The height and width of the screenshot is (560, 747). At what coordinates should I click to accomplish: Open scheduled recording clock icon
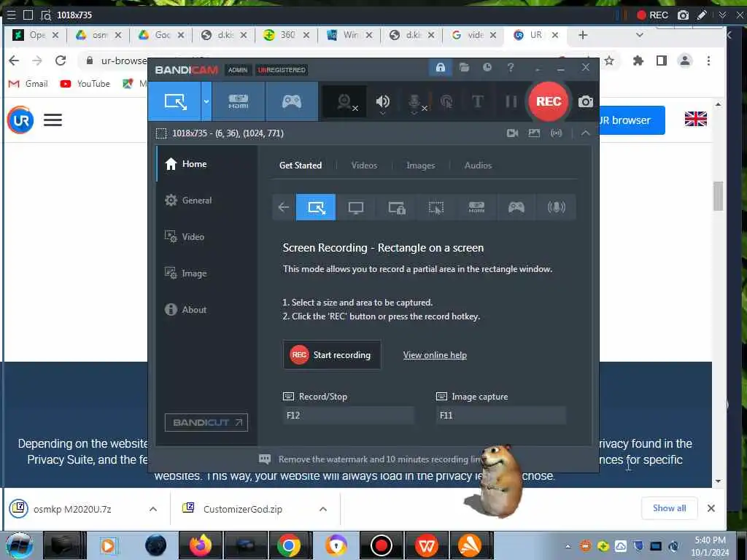[x=487, y=68]
